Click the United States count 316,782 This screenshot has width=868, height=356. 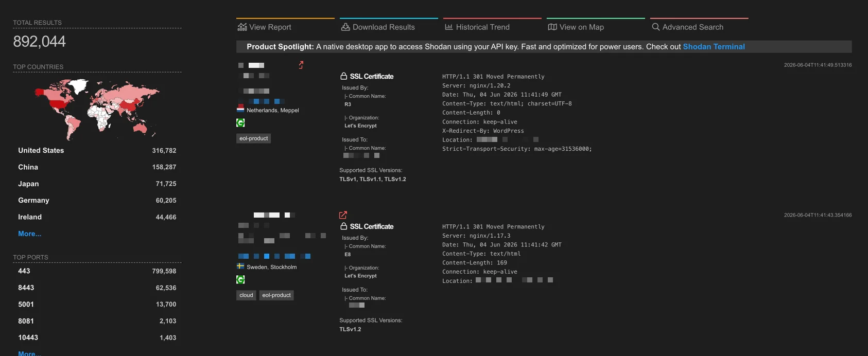164,151
